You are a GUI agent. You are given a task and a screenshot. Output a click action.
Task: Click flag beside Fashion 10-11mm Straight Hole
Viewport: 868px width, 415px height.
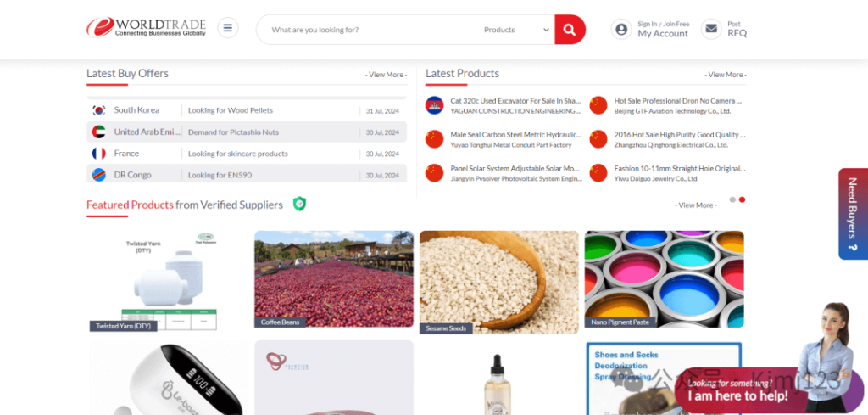tap(598, 173)
